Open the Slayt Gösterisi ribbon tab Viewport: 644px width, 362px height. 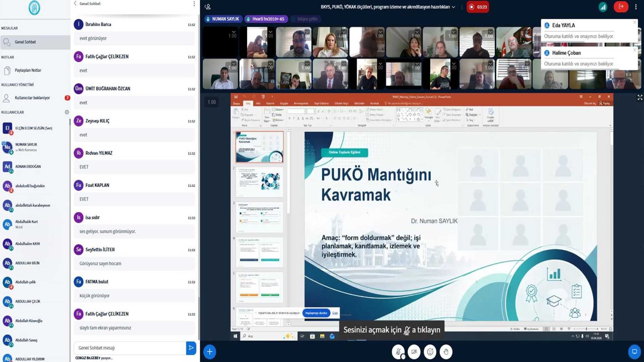[321, 104]
